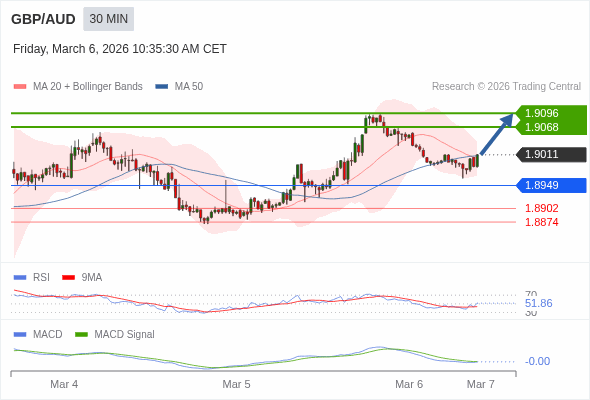Click the 'RSI' legend label

coord(41,278)
